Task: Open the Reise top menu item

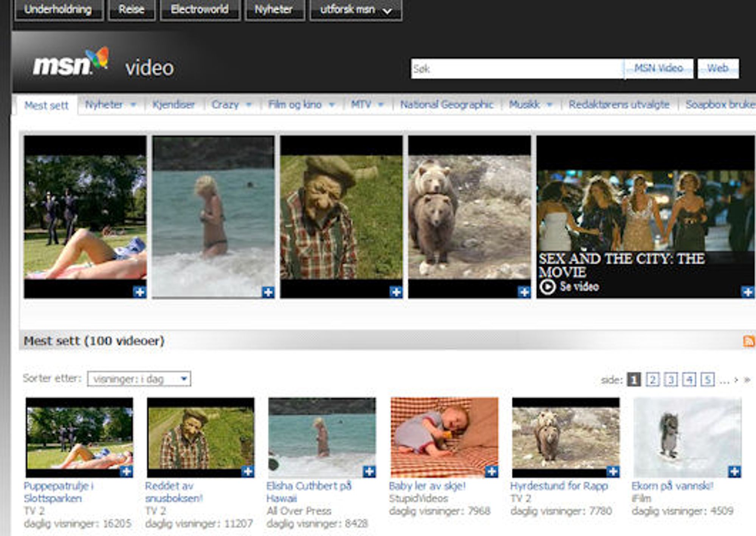Action: point(132,10)
